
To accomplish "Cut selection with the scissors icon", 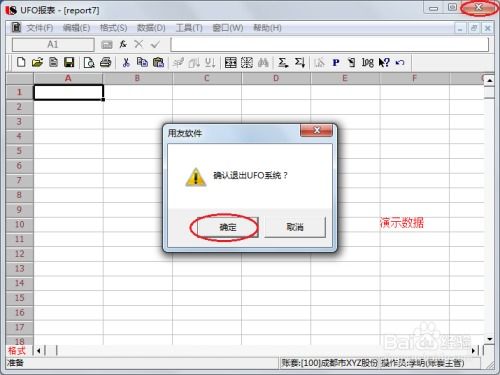I will [126, 62].
